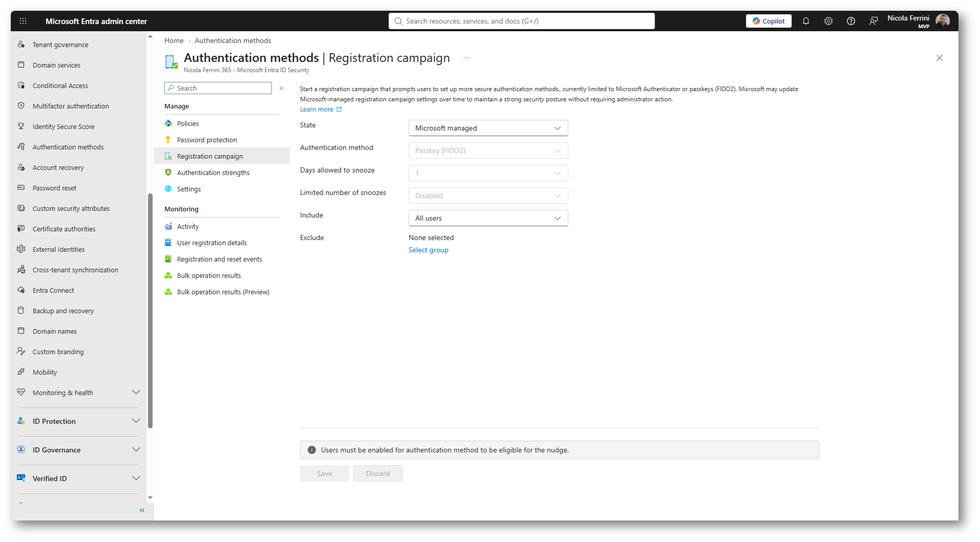The width and height of the screenshot is (980, 542).
Task: Open the Authentication method Passkey (FIDO2) dropdown
Action: (488, 150)
